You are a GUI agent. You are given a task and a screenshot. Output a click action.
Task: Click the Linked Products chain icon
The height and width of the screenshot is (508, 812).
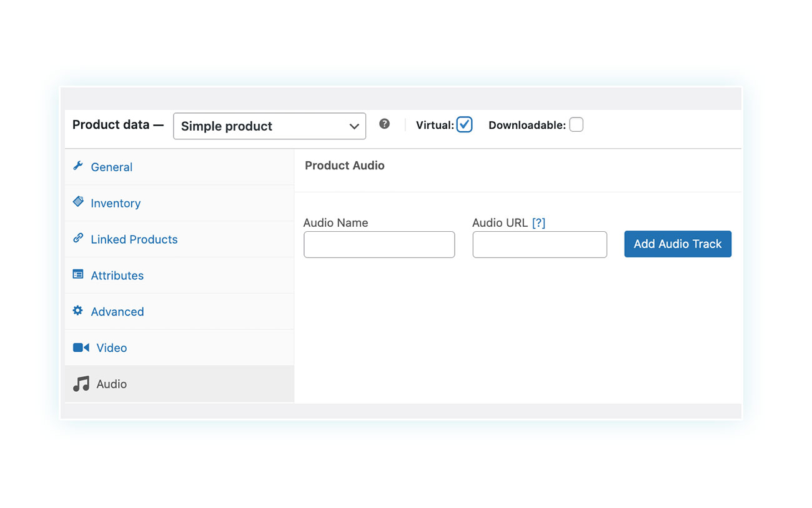click(x=78, y=237)
